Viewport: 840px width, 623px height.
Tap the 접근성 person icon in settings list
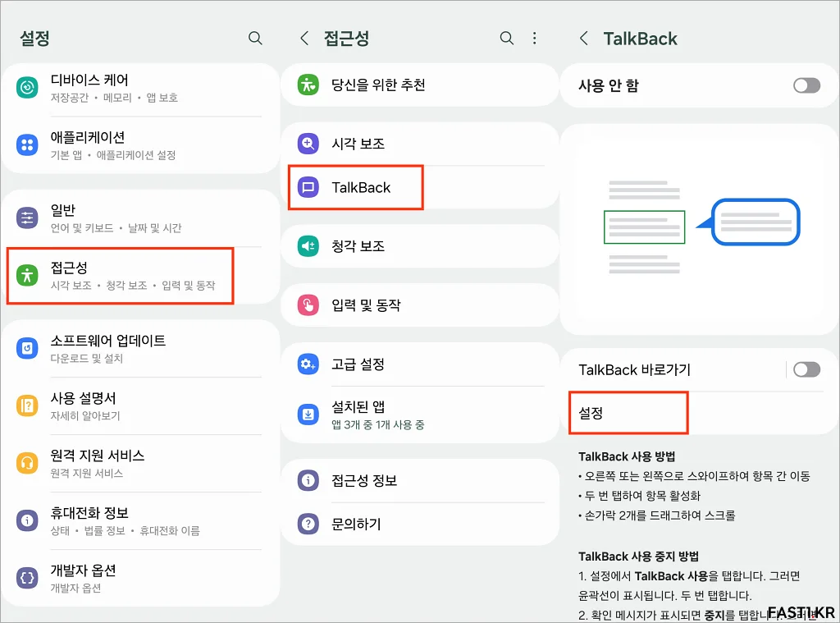click(x=27, y=276)
